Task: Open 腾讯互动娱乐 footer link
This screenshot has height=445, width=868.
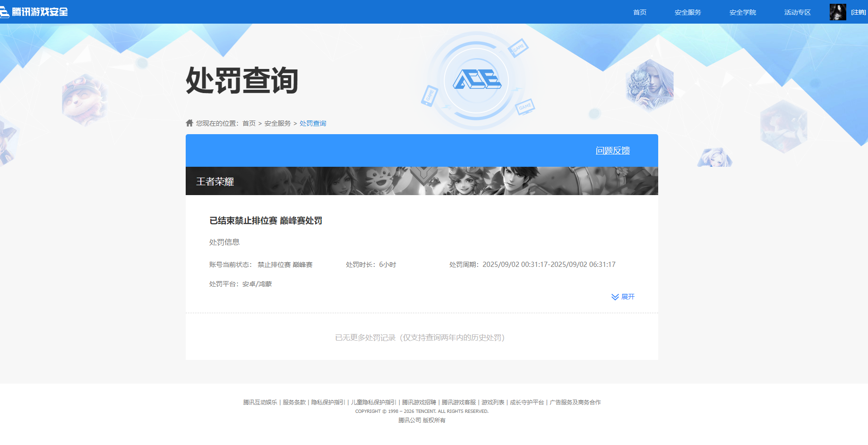Action: [260, 402]
